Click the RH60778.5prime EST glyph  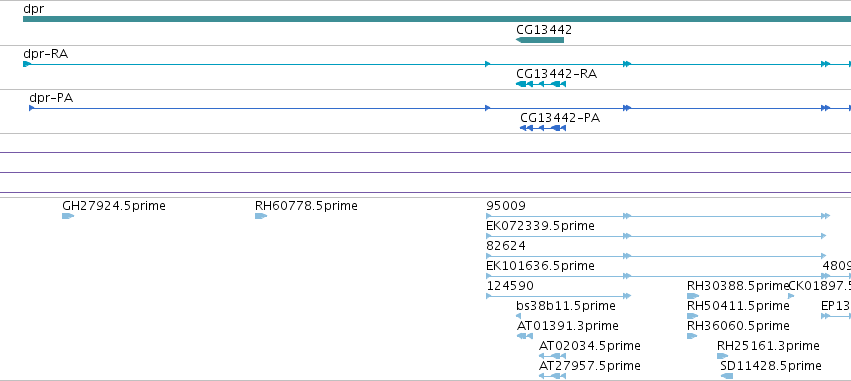(x=261, y=216)
